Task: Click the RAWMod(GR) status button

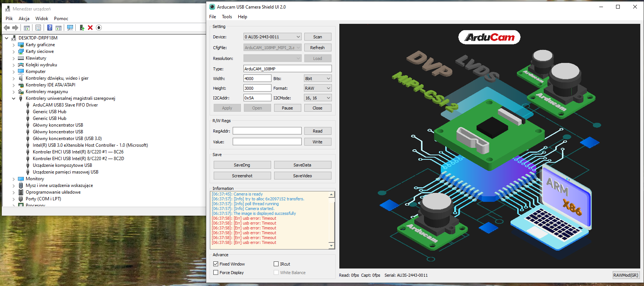Action: click(x=626, y=275)
